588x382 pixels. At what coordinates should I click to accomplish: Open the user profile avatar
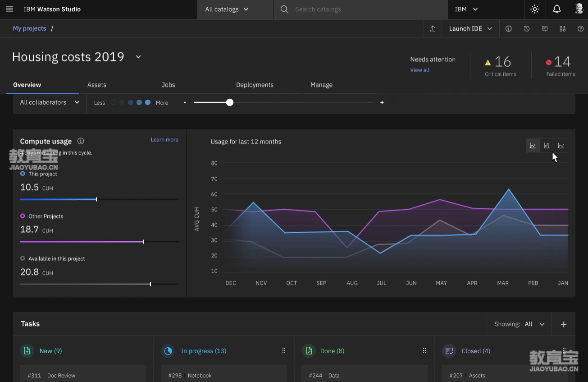(x=579, y=9)
